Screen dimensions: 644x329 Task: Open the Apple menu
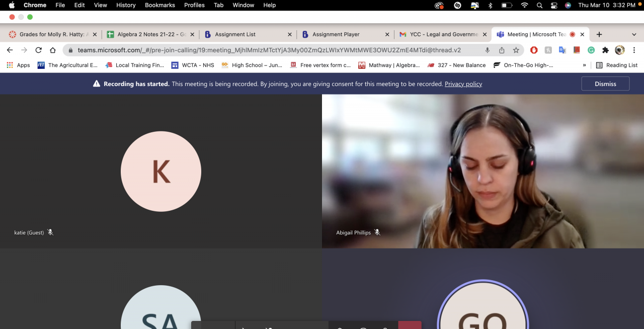tap(12, 5)
